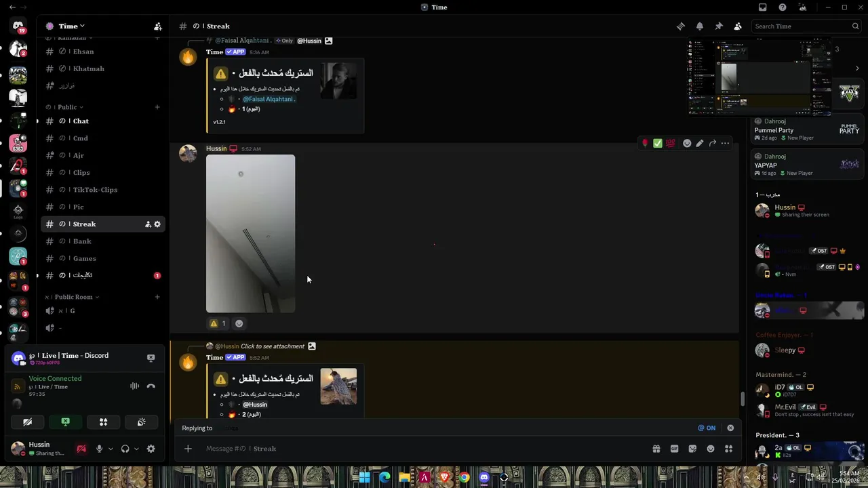
Task: Open headphone output options chevron
Action: point(136,449)
